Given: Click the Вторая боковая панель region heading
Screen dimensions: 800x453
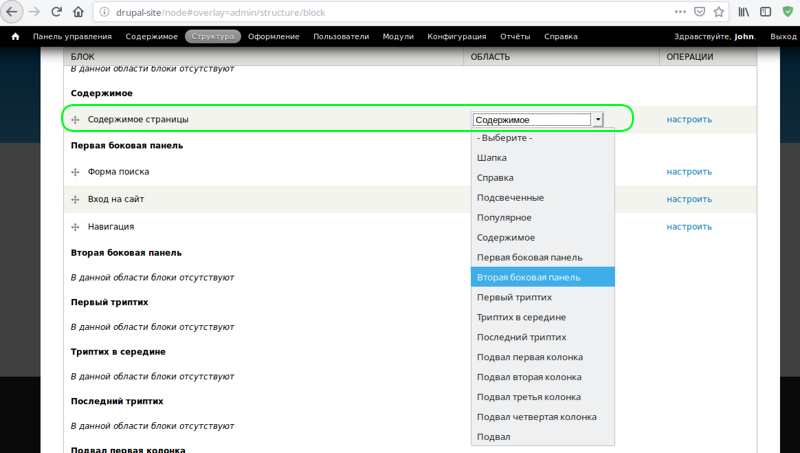Looking at the screenshot, I should pyautogui.click(x=126, y=253).
